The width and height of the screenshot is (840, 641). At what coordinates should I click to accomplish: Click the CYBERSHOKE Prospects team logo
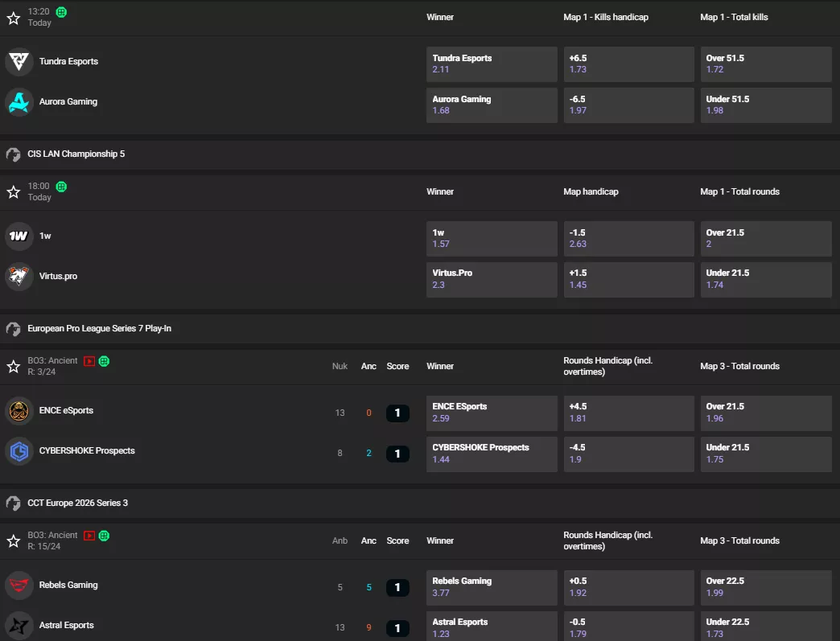(x=19, y=451)
